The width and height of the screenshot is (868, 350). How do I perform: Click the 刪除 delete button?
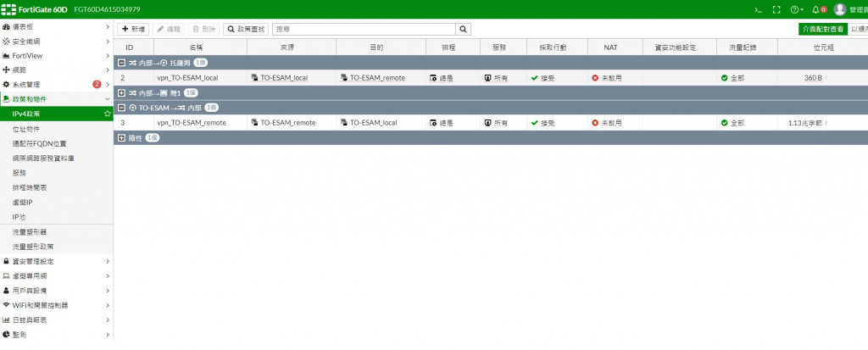point(203,30)
